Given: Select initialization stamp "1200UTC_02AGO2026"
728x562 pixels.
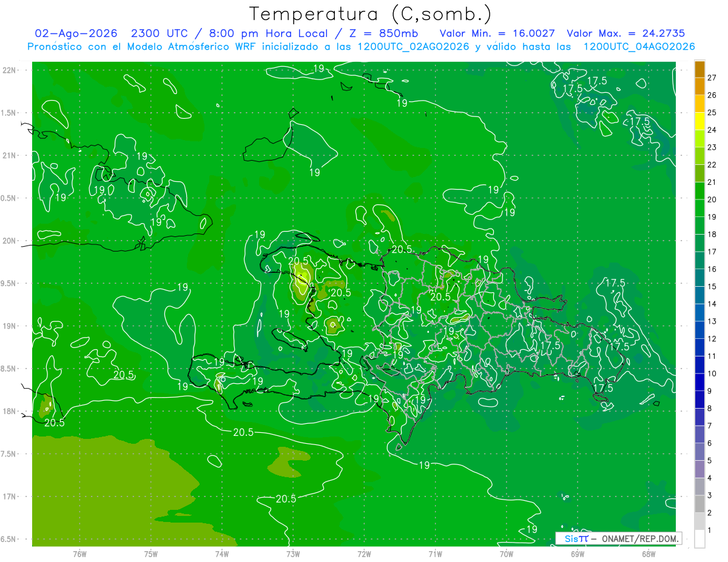Looking at the screenshot, I should tap(413, 47).
